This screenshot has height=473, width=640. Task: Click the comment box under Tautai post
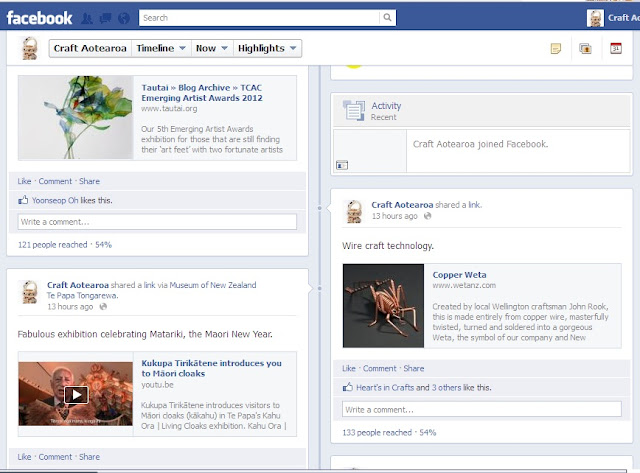tap(157, 222)
